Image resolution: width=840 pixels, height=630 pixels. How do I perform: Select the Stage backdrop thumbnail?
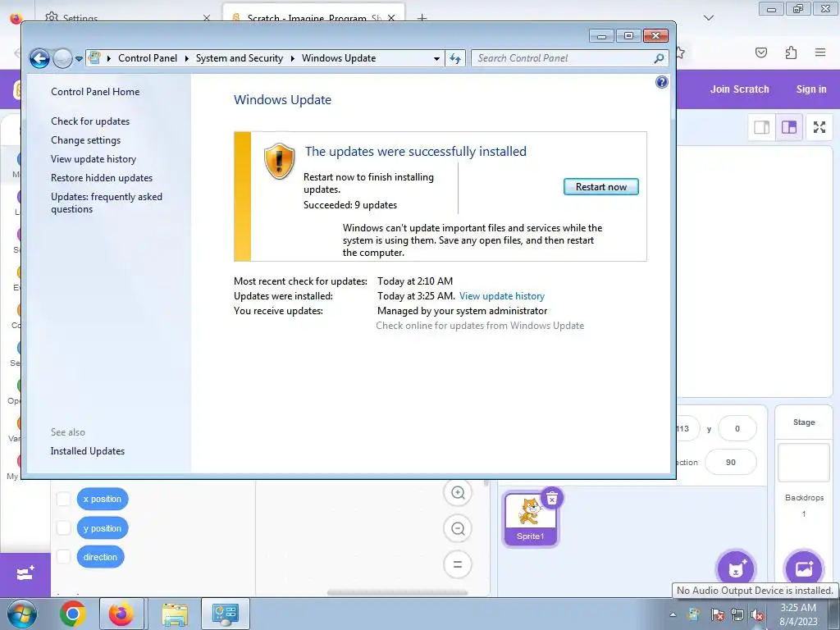(804, 463)
